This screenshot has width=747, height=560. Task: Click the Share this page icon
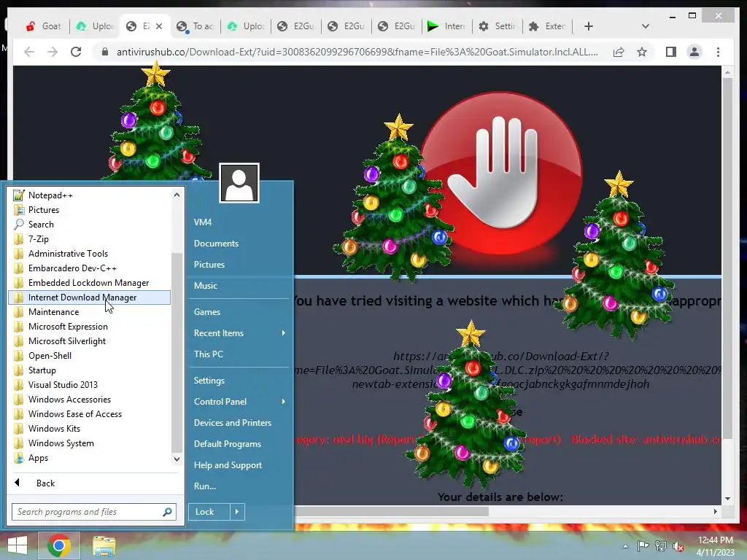pyautogui.click(x=619, y=52)
